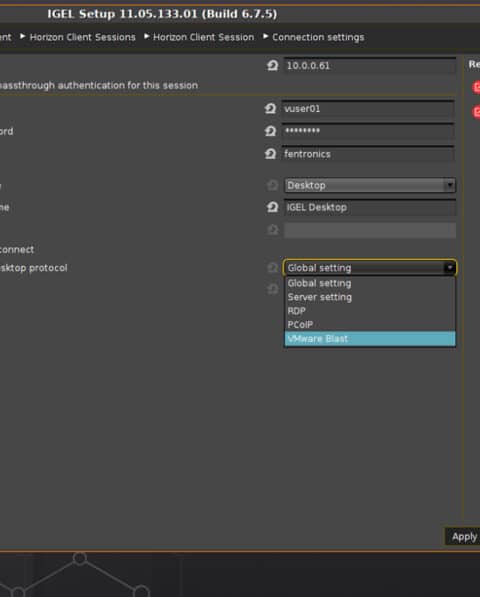Reset the server address 10.0.0.61 field icon
This screenshot has width=480, height=597.
click(x=272, y=65)
